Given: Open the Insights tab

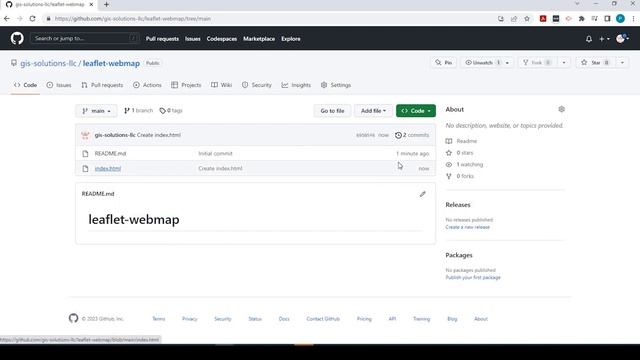Looking at the screenshot, I should tap(296, 85).
